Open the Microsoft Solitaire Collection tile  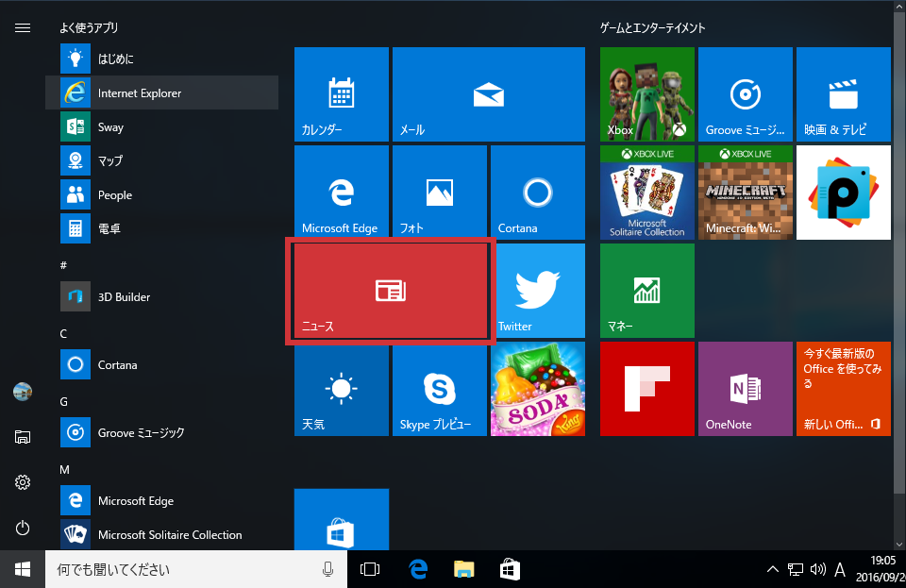[x=647, y=193]
